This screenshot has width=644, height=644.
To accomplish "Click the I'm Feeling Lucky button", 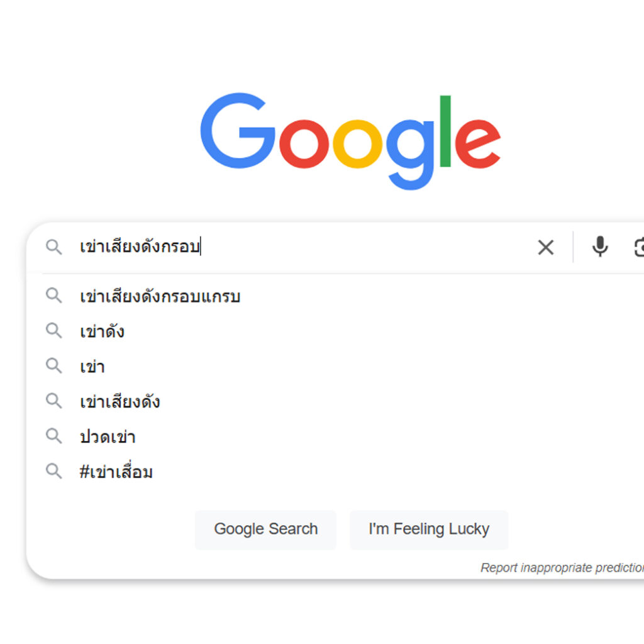I will 429,529.
